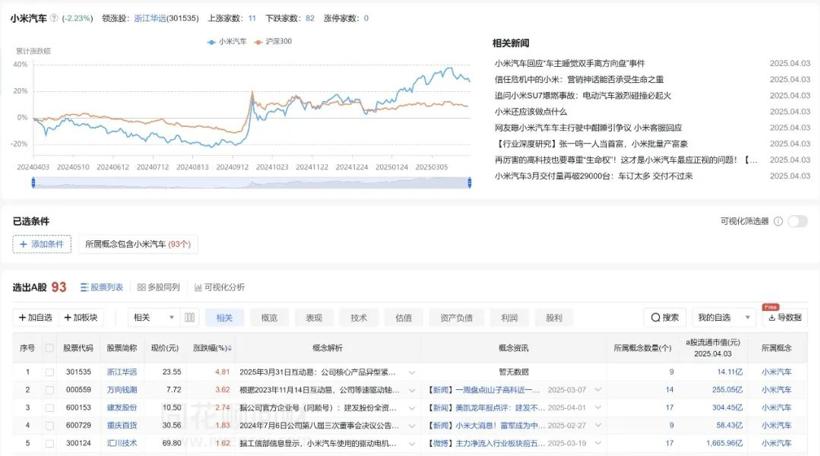The height and width of the screenshot is (456, 820).
Task: Click the 搜索 magnifier button
Action: tap(665, 318)
